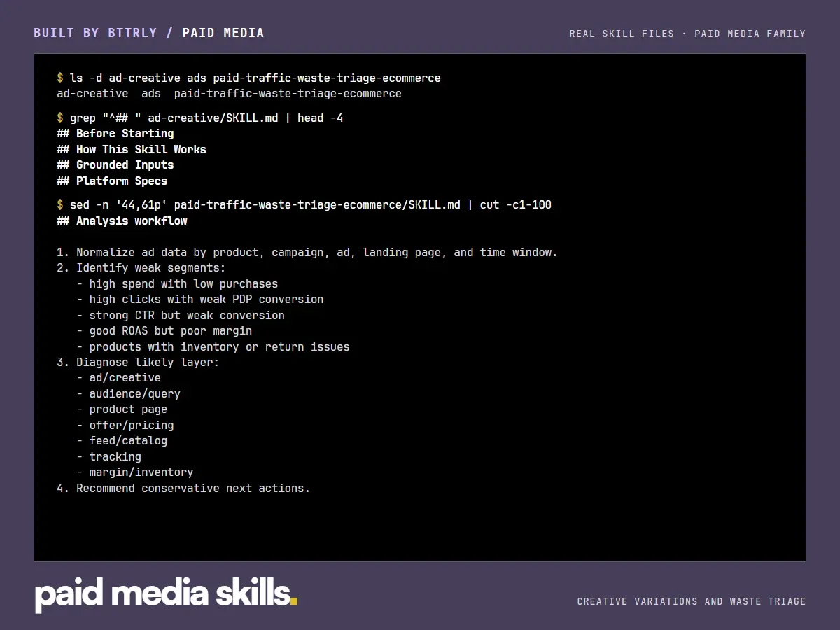
Task: Click '- high clicks with weak PDP conversion'
Action: [200, 300]
